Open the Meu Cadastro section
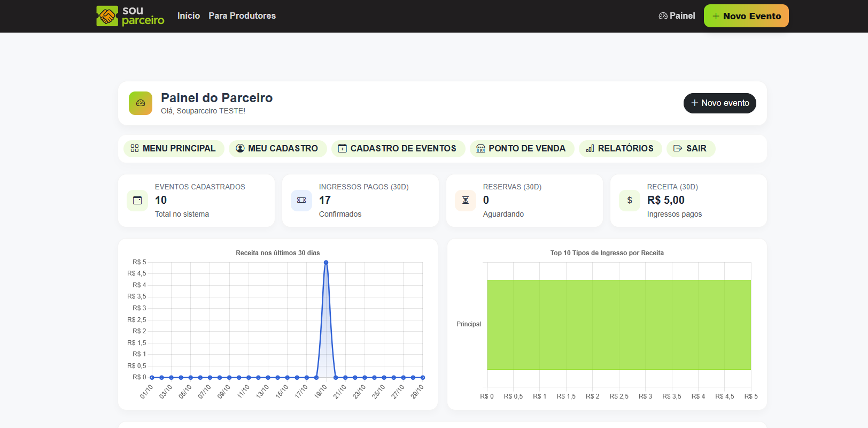Image resolution: width=868 pixels, height=428 pixels. 277,149
